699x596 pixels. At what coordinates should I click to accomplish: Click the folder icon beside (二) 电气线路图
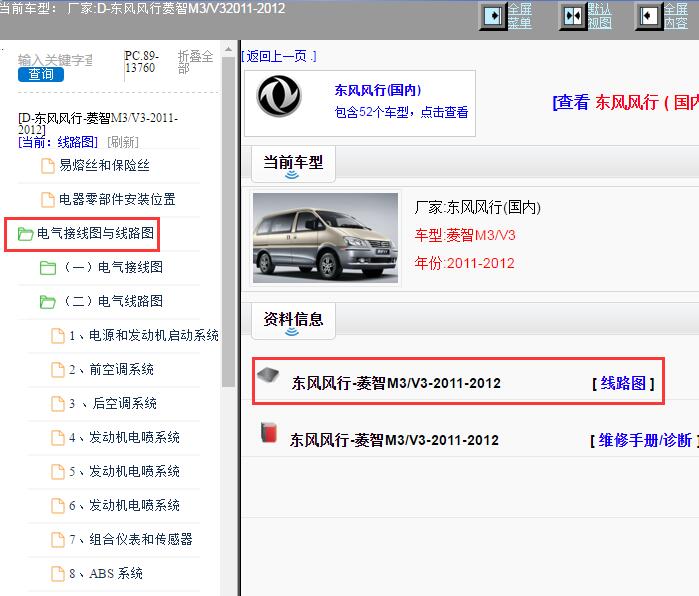pos(48,302)
